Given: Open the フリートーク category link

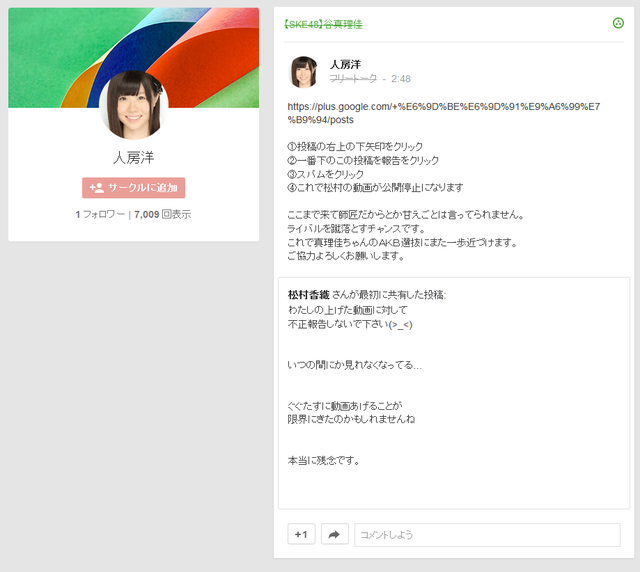Looking at the screenshot, I should pyautogui.click(x=353, y=78).
